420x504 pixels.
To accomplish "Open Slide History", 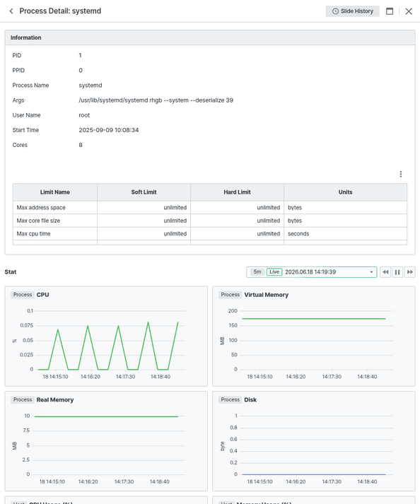I will click(352, 11).
